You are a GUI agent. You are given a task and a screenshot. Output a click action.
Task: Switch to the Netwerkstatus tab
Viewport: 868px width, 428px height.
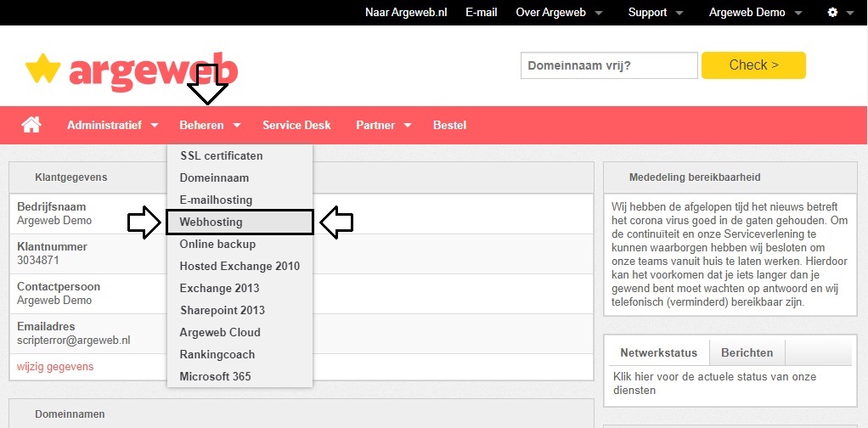click(658, 352)
